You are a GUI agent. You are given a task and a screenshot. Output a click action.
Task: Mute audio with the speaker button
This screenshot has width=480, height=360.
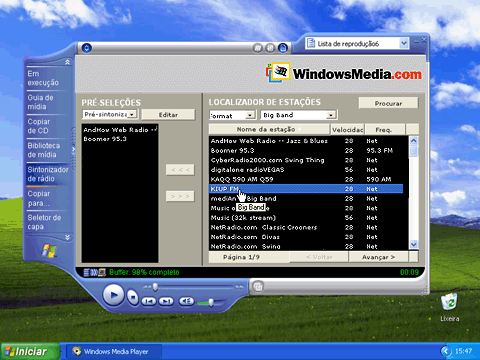187,301
